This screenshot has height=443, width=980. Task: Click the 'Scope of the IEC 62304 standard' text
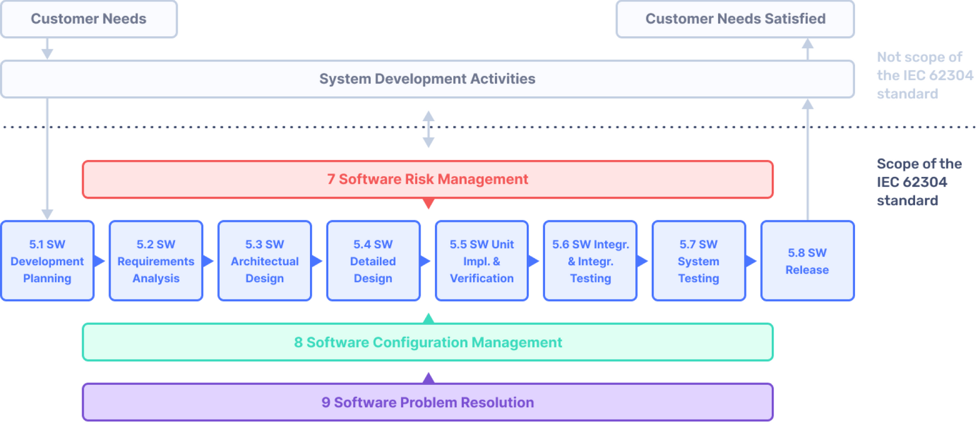point(919,182)
